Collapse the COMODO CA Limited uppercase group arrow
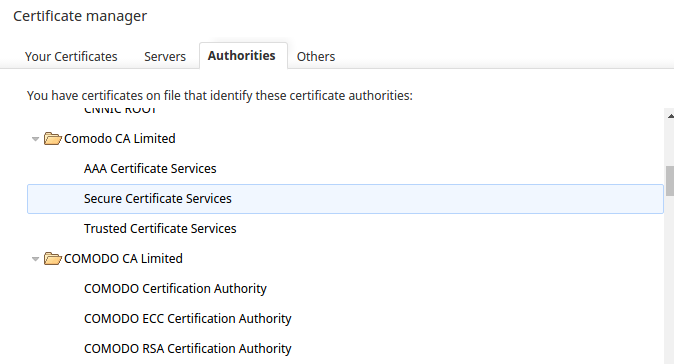The height and width of the screenshot is (364, 674). (x=36, y=259)
